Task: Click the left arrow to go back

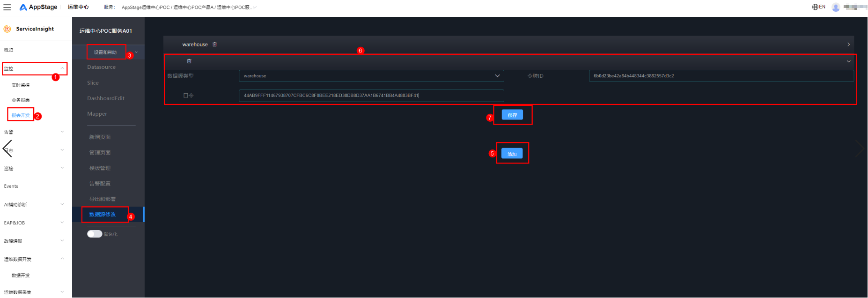Action: [7, 149]
